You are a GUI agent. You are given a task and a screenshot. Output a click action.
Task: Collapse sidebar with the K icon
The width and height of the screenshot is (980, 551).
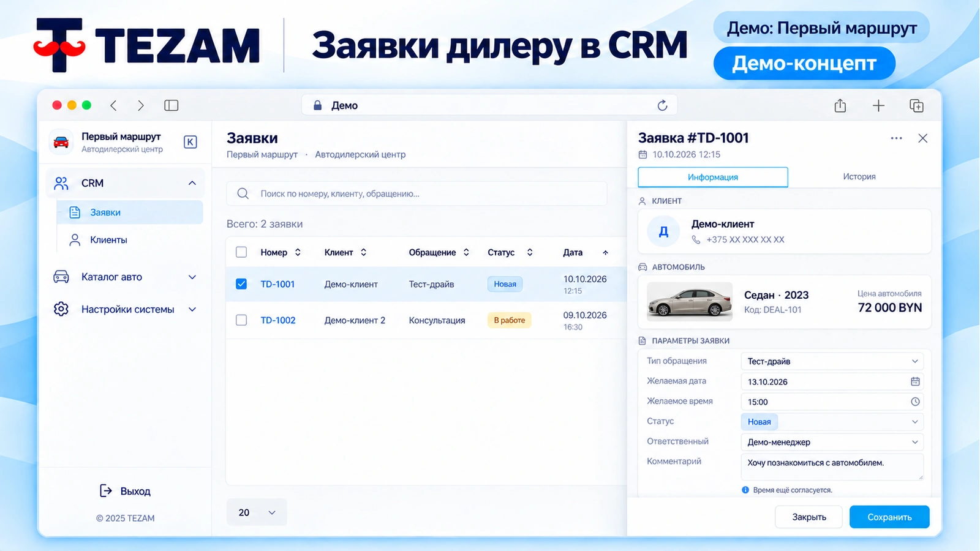click(x=190, y=142)
